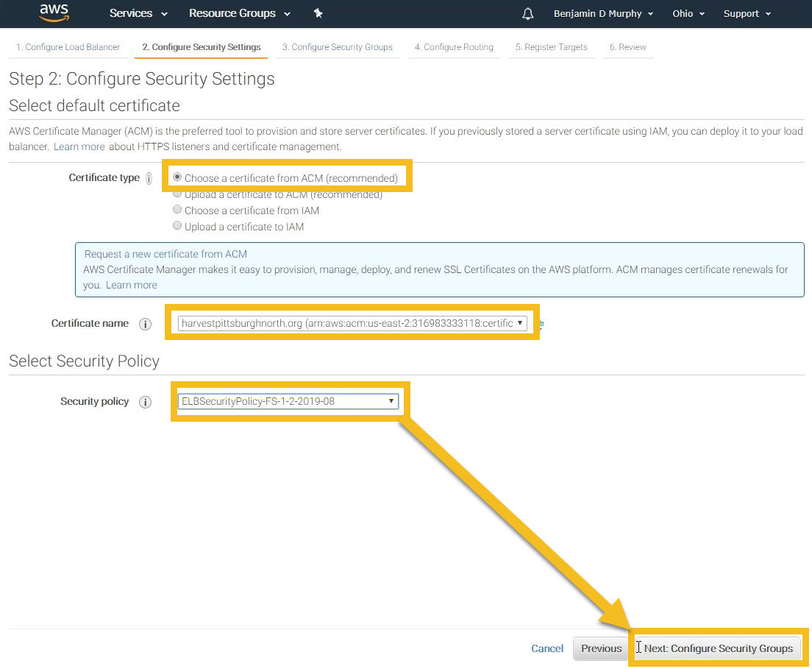Go to 3. Configure Security Groups tab
The image size is (812, 669).
tap(338, 47)
